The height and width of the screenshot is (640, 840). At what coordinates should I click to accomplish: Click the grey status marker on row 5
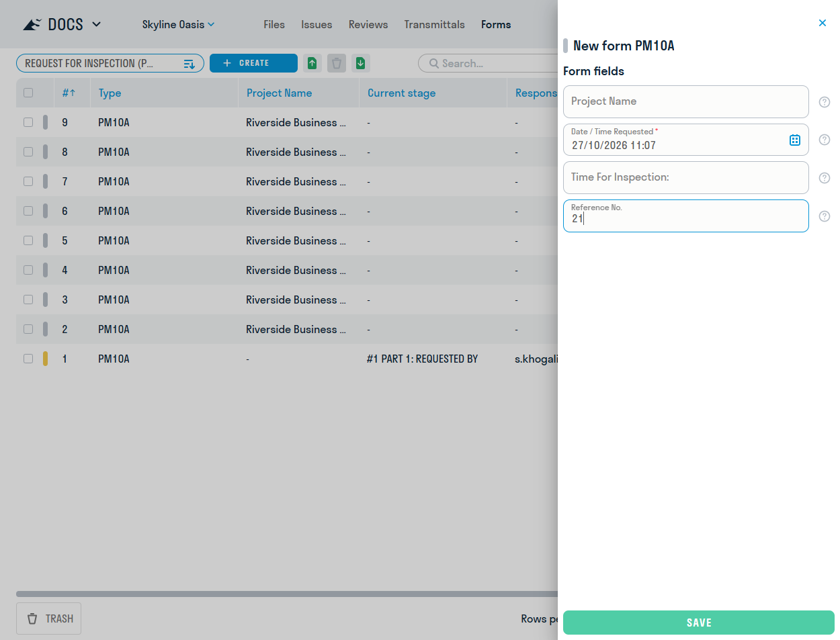[46, 240]
